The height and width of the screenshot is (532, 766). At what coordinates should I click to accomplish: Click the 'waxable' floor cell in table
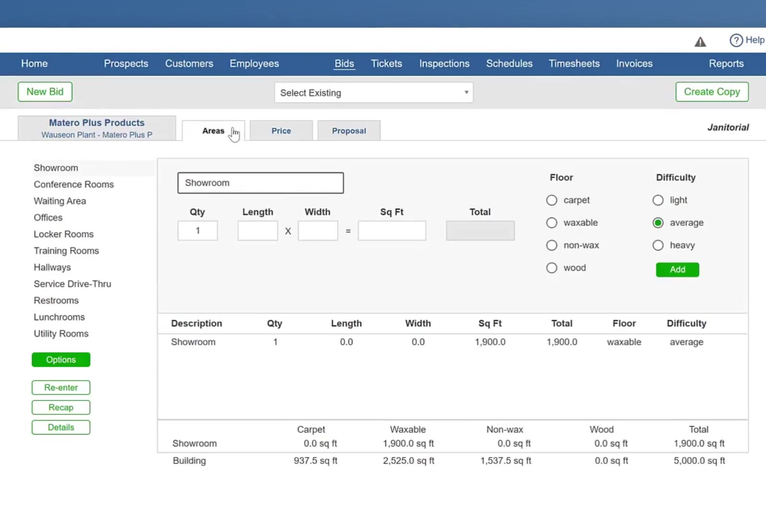624,342
